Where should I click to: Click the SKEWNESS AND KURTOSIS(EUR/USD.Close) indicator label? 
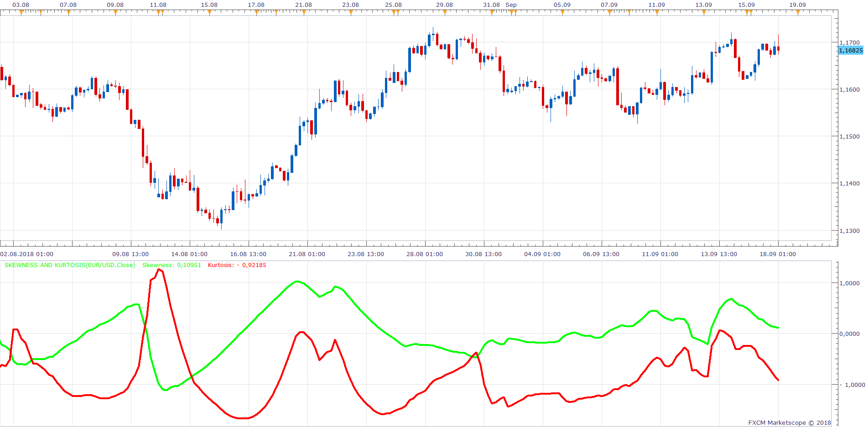[70, 265]
